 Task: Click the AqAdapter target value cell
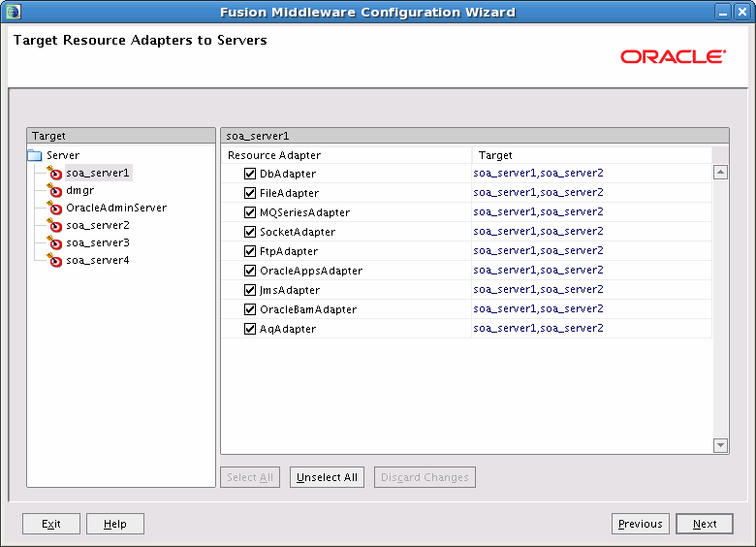[x=591, y=328]
